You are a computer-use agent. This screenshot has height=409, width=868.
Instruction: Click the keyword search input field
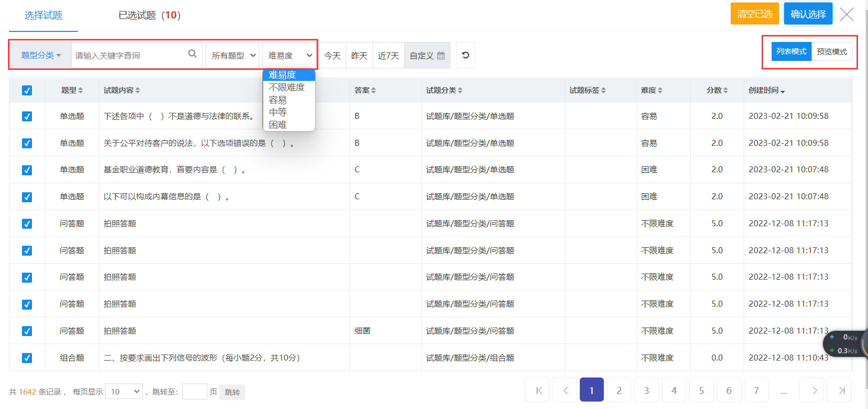point(129,55)
